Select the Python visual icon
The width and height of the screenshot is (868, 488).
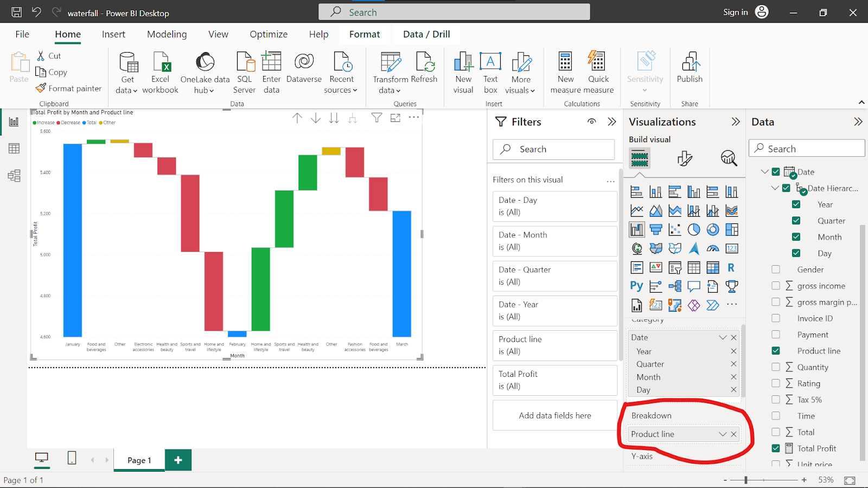[636, 286]
